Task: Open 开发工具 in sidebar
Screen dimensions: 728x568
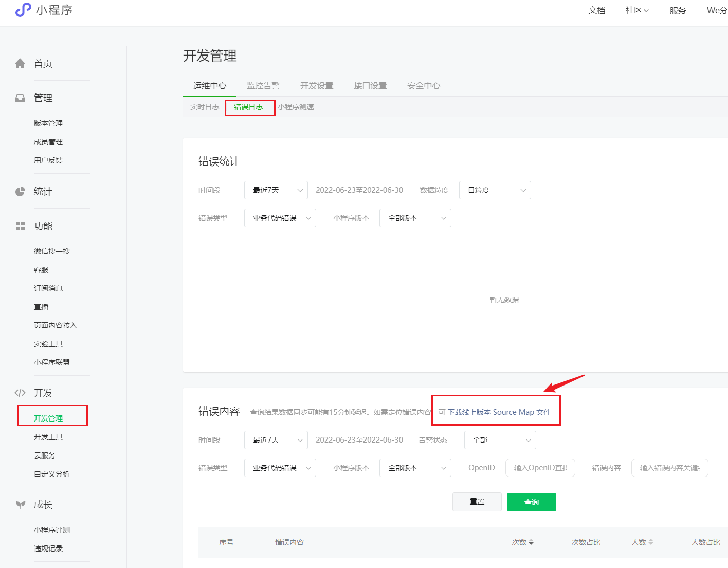Action: pyautogui.click(x=48, y=437)
